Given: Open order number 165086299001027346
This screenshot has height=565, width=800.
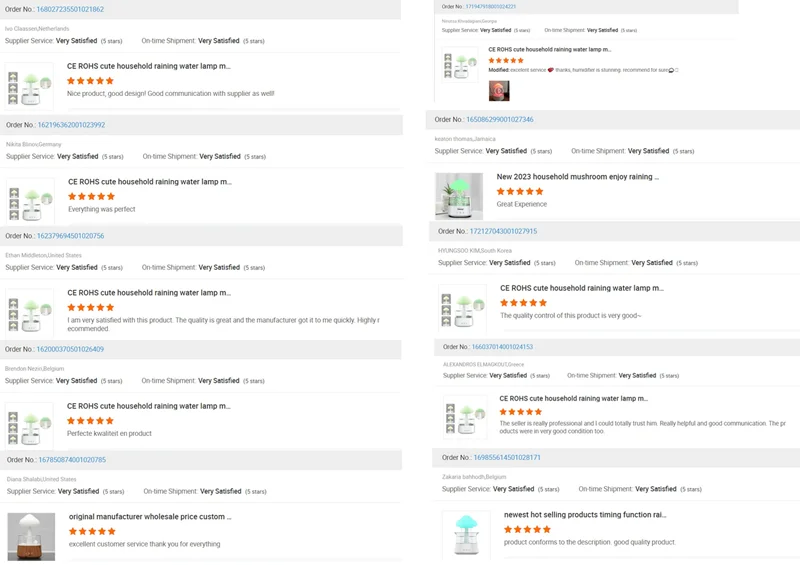Looking at the screenshot, I should [x=499, y=119].
